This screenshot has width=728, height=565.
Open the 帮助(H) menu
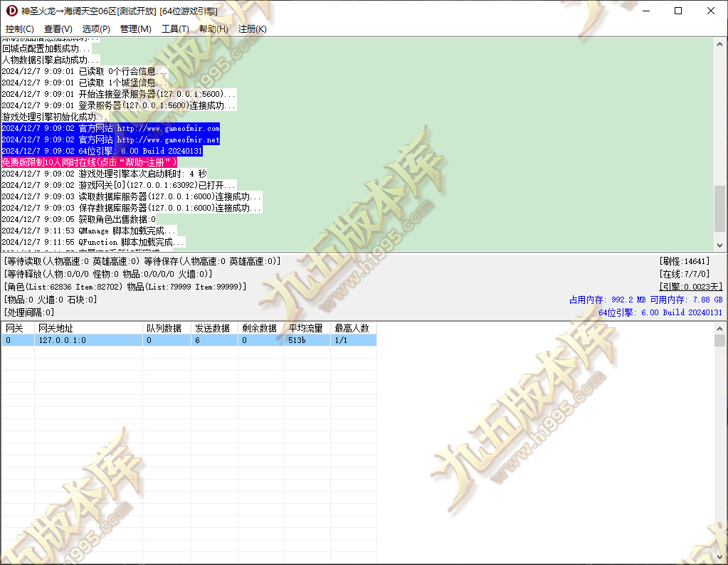(213, 28)
